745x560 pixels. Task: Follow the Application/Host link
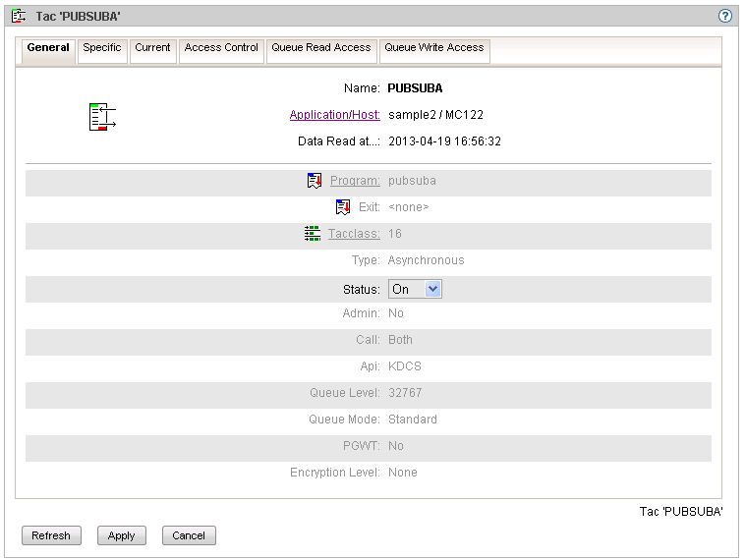334,115
